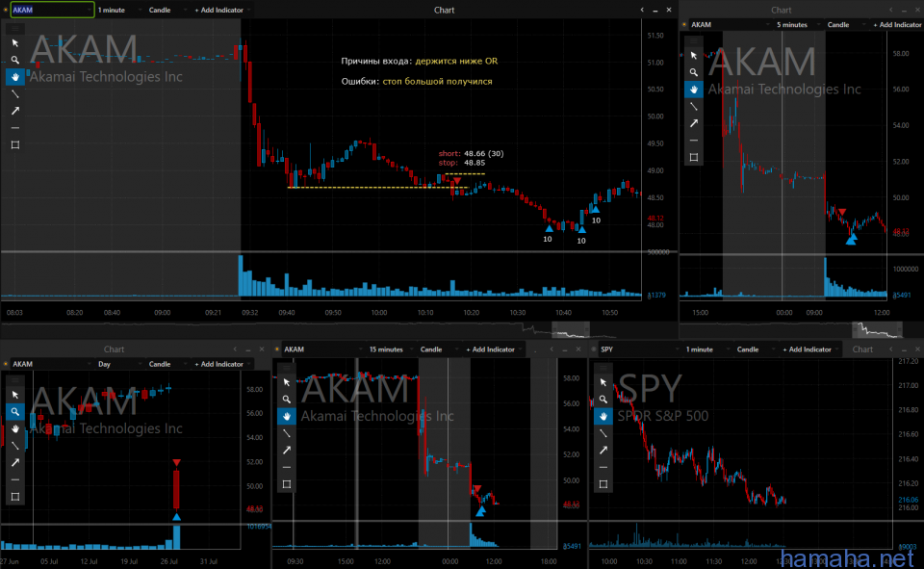The width and height of the screenshot is (924, 569).
Task: Open the '15 minutes' timeframe dropdown
Action: click(x=391, y=349)
